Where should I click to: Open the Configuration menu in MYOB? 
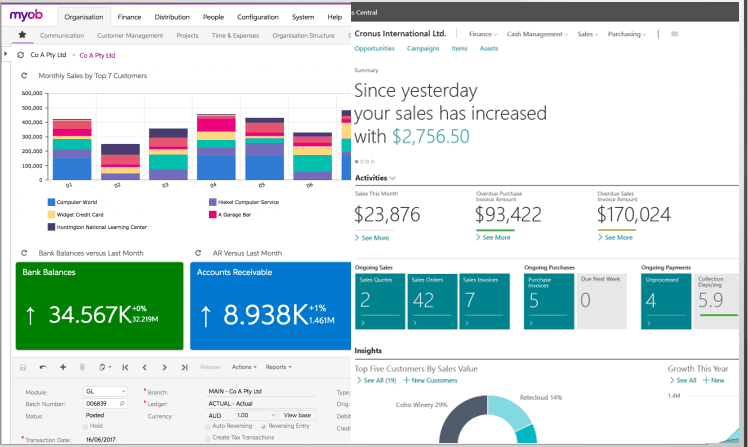pyautogui.click(x=258, y=17)
